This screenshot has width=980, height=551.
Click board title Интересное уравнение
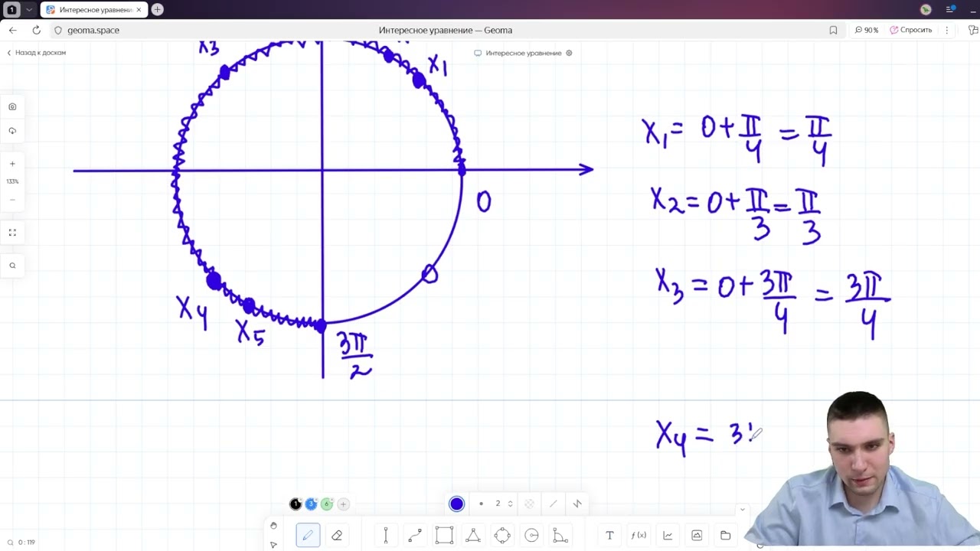point(524,53)
